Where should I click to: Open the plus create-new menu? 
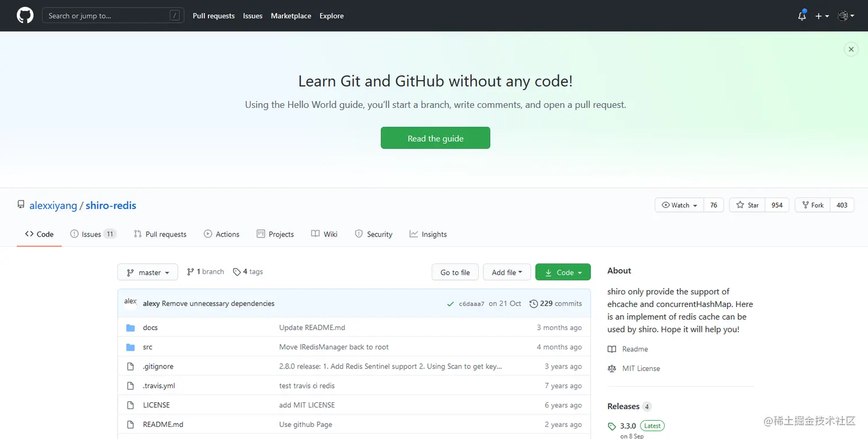click(x=822, y=16)
